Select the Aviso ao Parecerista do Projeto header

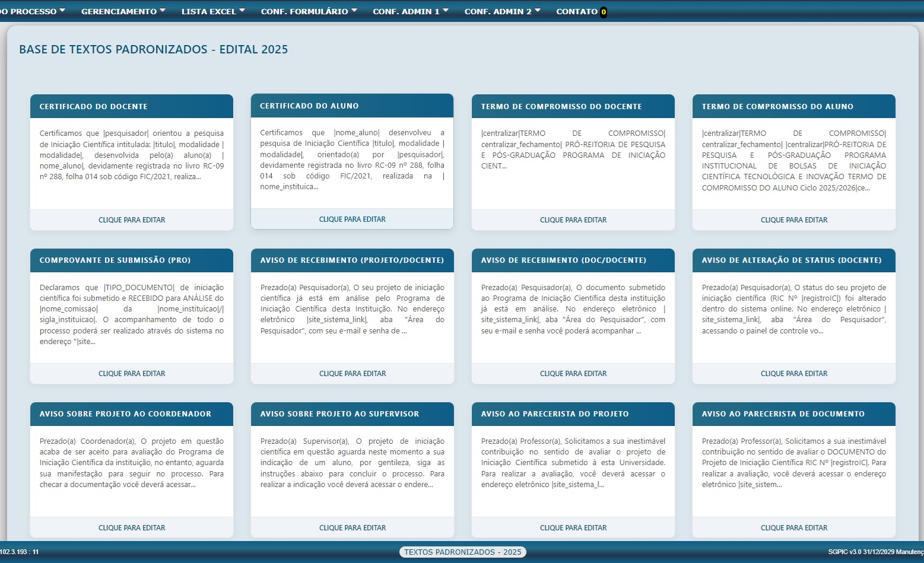coord(573,414)
